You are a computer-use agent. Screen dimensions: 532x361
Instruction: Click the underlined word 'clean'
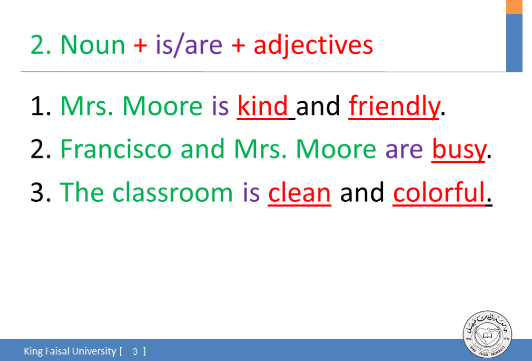click(299, 193)
